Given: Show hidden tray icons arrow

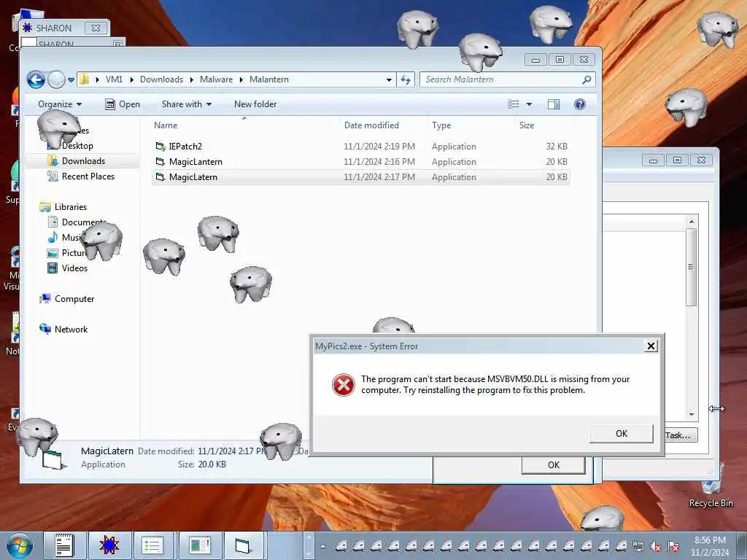Looking at the screenshot, I should tap(323, 546).
